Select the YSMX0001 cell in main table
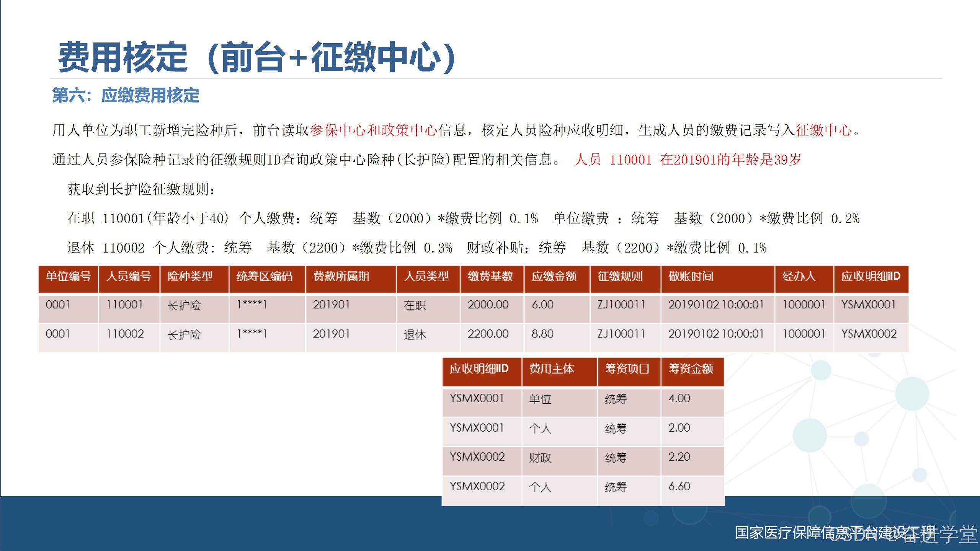The height and width of the screenshot is (551, 980). 868,305
